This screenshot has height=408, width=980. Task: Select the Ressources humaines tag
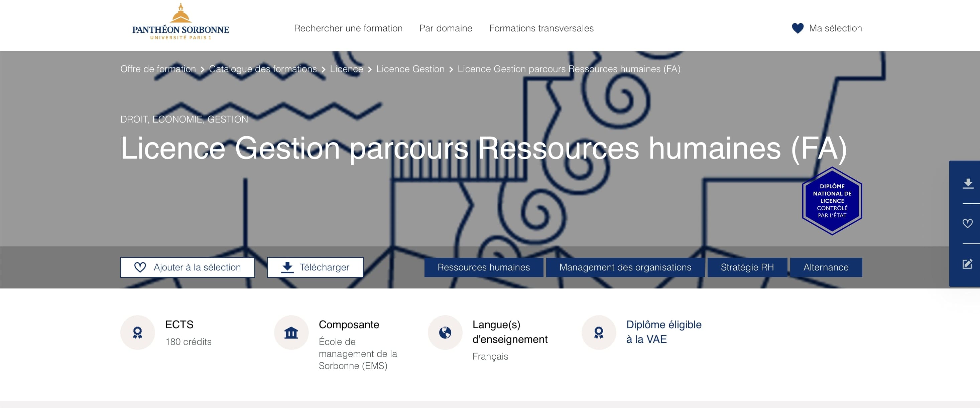pyautogui.click(x=484, y=267)
